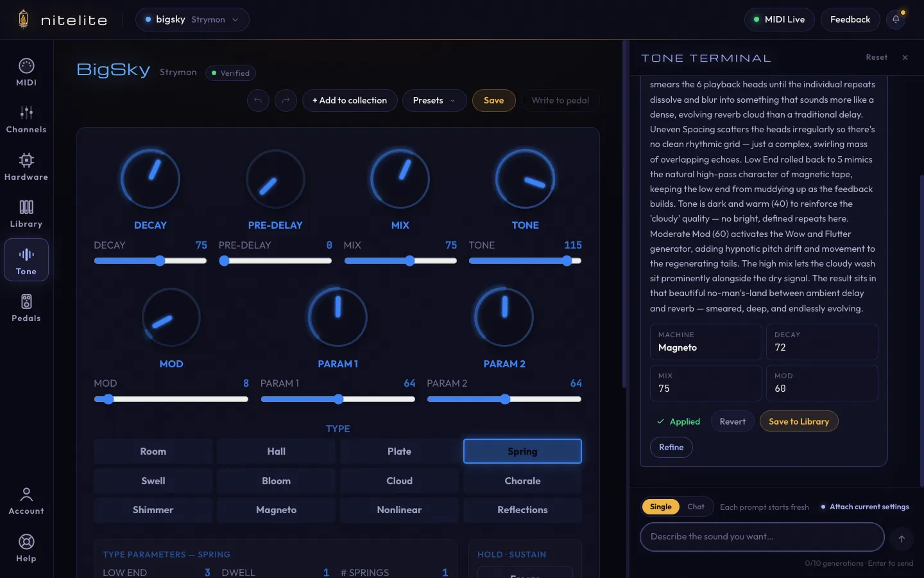Viewport: 924px width, 578px height.
Task: Open the Presets dropdown
Action: pyautogui.click(x=434, y=100)
